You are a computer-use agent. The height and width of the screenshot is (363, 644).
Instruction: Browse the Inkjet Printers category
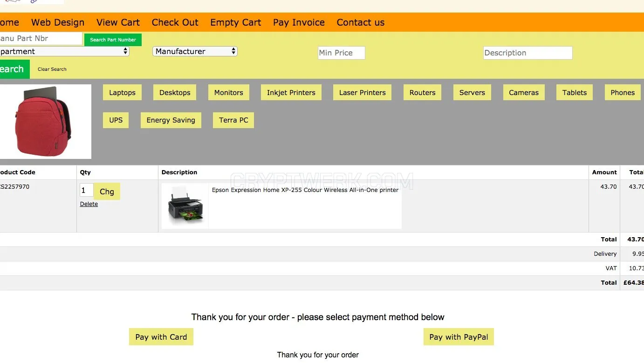click(291, 92)
